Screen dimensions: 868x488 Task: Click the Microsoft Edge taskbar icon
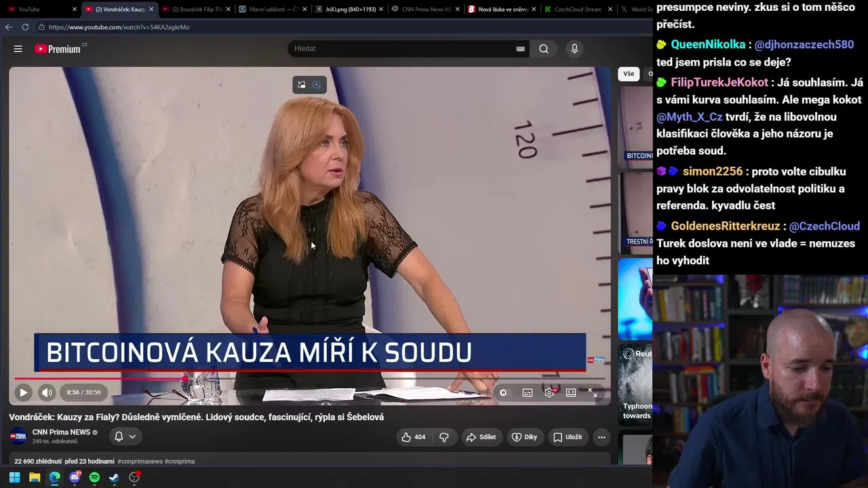[x=54, y=477]
